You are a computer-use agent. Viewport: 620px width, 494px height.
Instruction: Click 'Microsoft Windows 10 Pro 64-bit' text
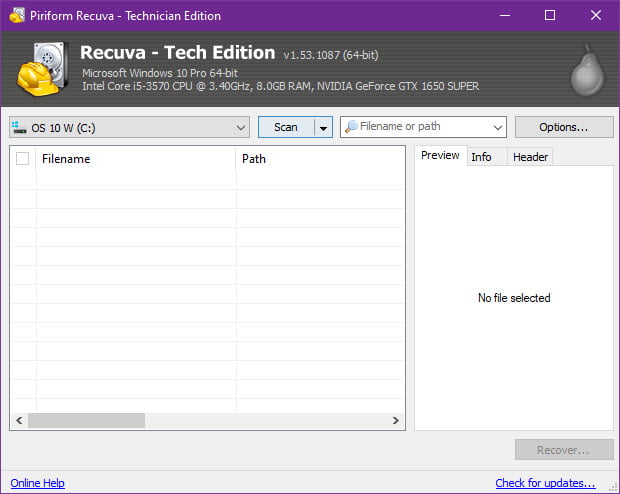[160, 73]
